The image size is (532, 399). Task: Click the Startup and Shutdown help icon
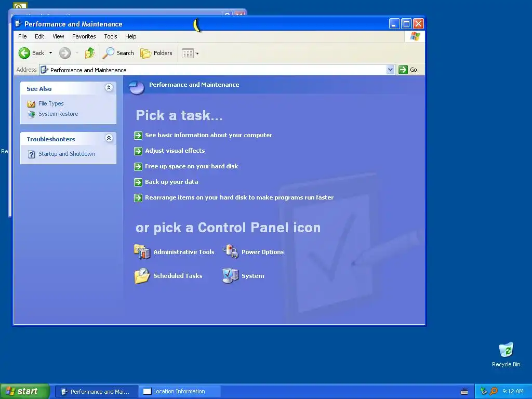click(x=31, y=154)
